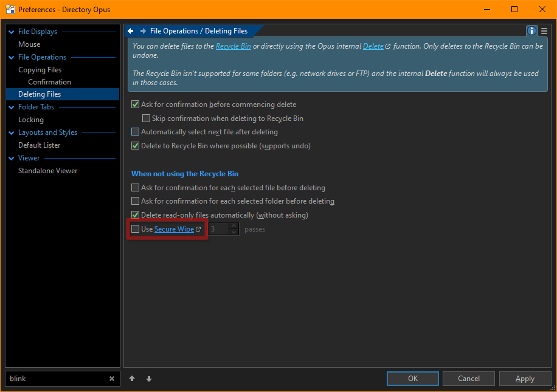557x392 pixels.
Task: Click the When not using the Recycle Bin heading
Action: [x=185, y=174]
